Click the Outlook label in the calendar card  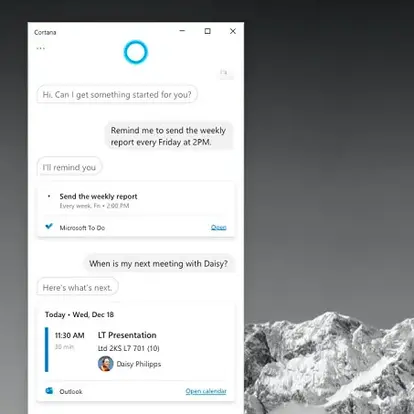click(71, 391)
